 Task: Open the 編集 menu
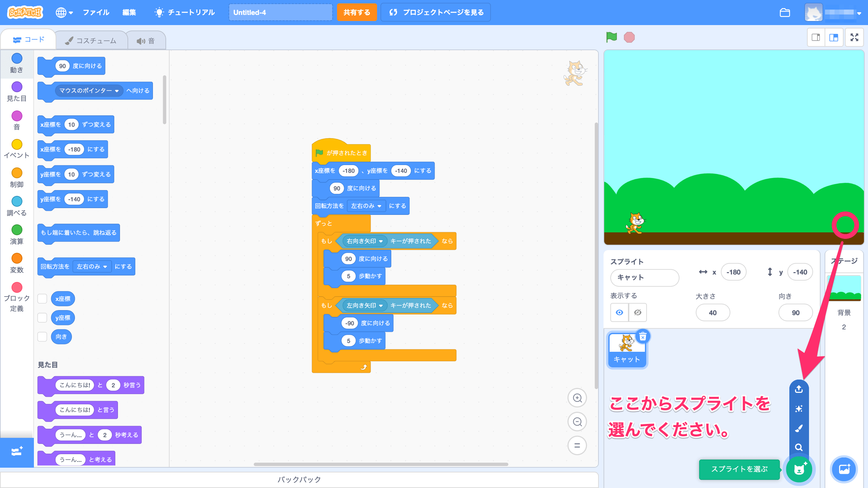[129, 13]
